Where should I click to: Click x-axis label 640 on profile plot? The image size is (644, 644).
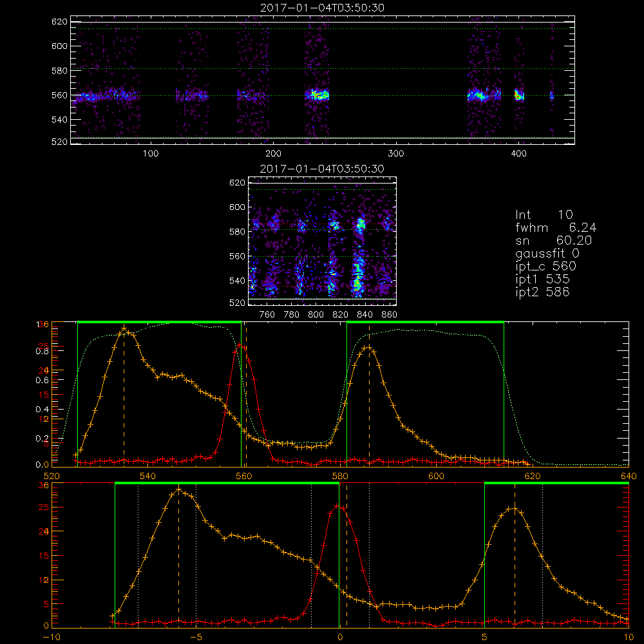pyautogui.click(x=629, y=477)
